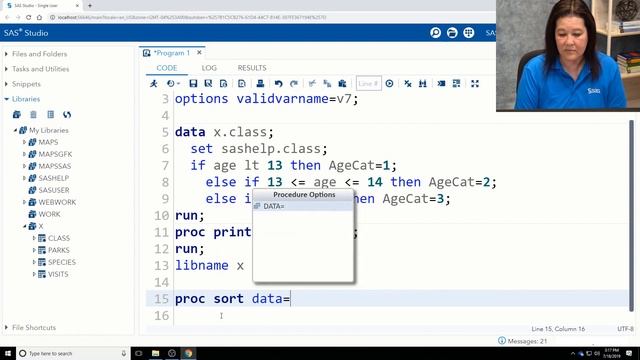Click the find and replace icon

coord(422,84)
